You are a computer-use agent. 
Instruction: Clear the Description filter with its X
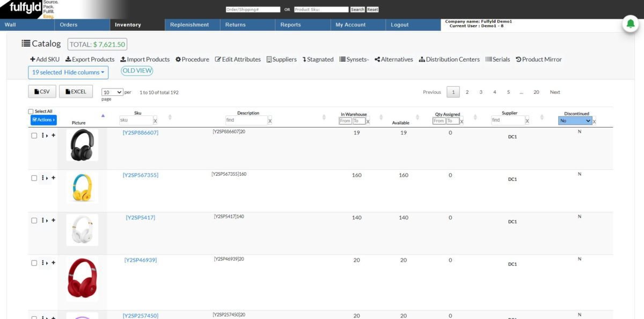[x=270, y=121]
